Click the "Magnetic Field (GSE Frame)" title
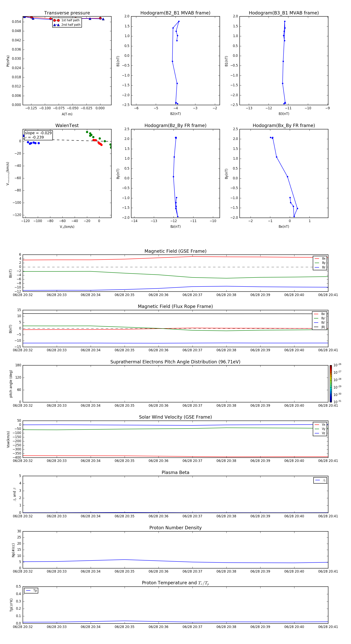The image size is (351, 644). [175, 251]
